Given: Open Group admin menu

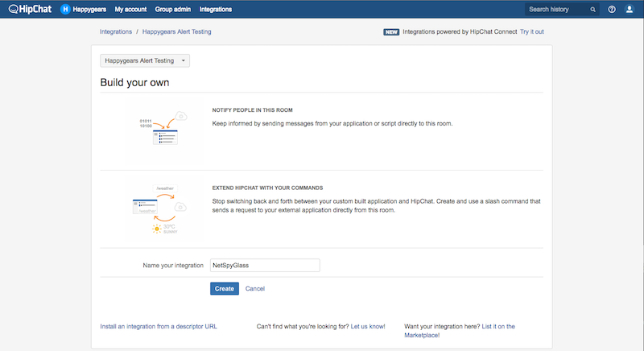Looking at the screenshot, I should (173, 9).
